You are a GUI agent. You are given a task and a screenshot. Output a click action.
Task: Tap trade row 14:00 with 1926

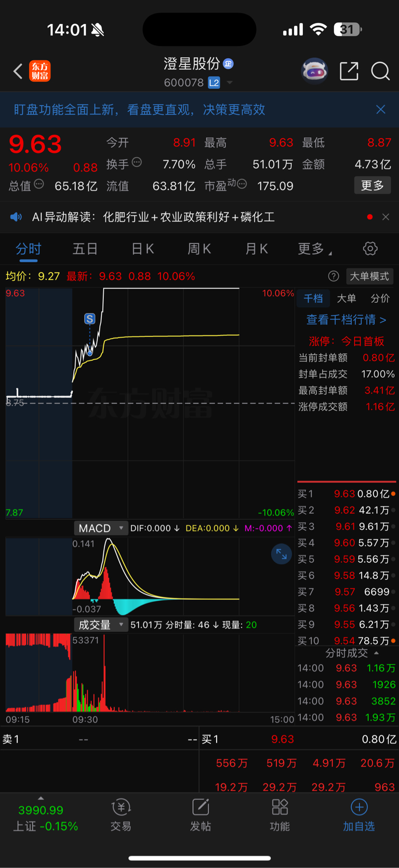(347, 684)
